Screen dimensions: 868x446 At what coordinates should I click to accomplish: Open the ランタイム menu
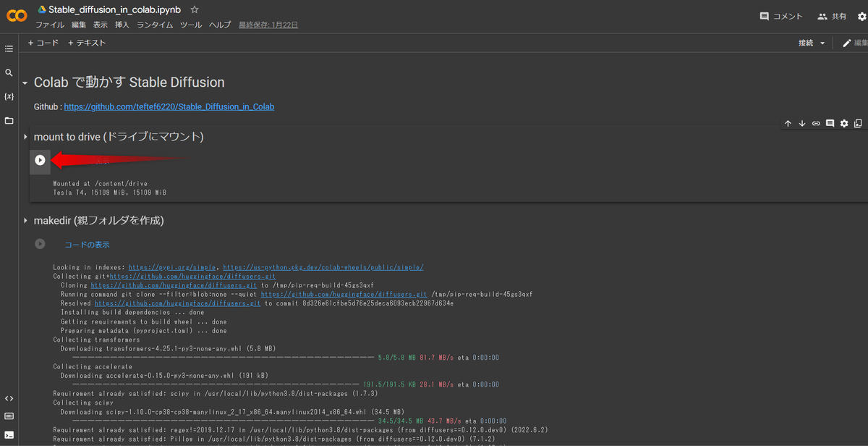(x=155, y=25)
